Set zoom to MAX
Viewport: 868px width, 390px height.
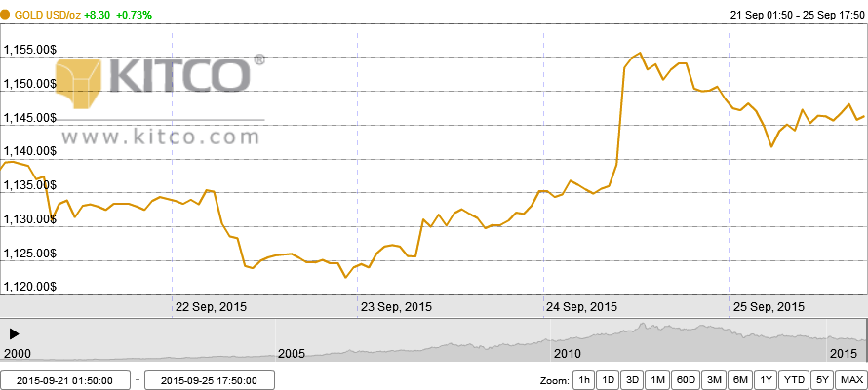(x=851, y=380)
